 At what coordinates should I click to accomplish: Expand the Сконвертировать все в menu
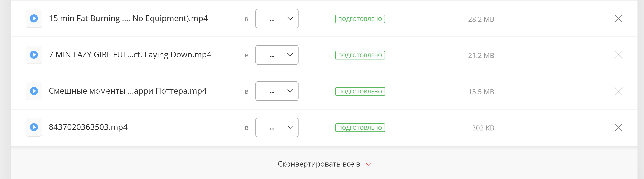(319, 164)
